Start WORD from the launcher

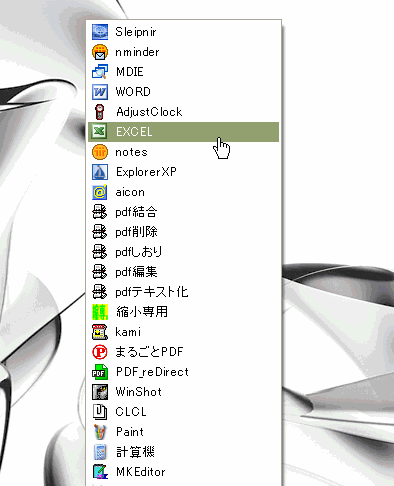pyautogui.click(x=183, y=92)
